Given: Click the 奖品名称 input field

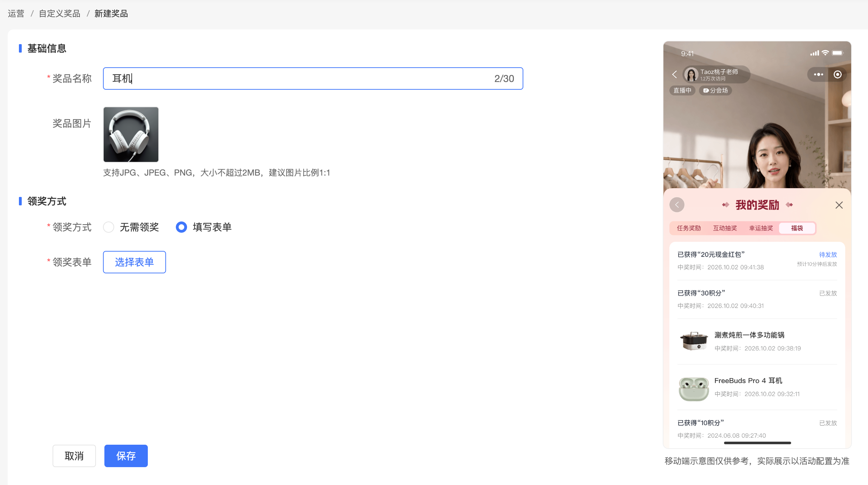Looking at the screenshot, I should (313, 78).
